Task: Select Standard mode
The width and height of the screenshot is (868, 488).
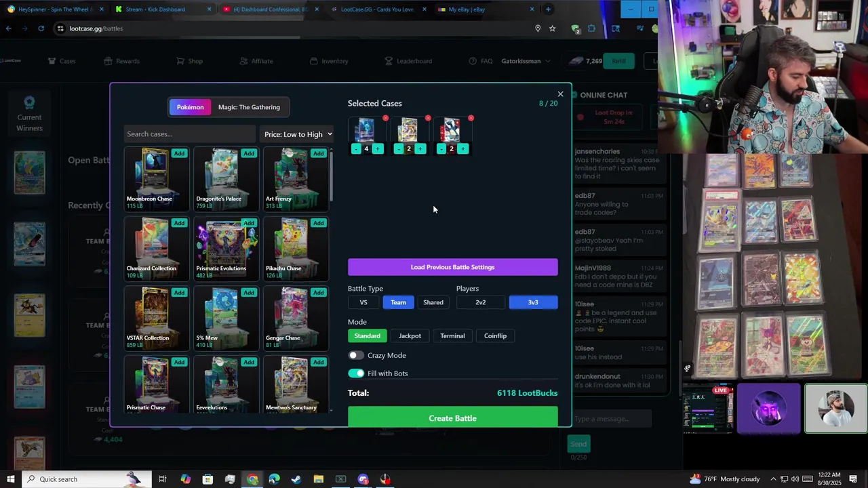Action: (367, 335)
